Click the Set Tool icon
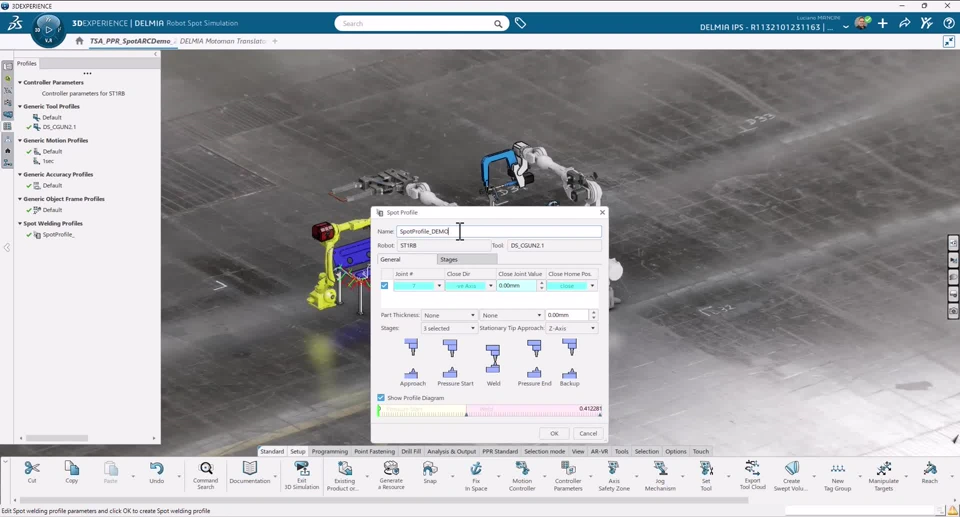This screenshot has width=960, height=517. click(x=706, y=469)
